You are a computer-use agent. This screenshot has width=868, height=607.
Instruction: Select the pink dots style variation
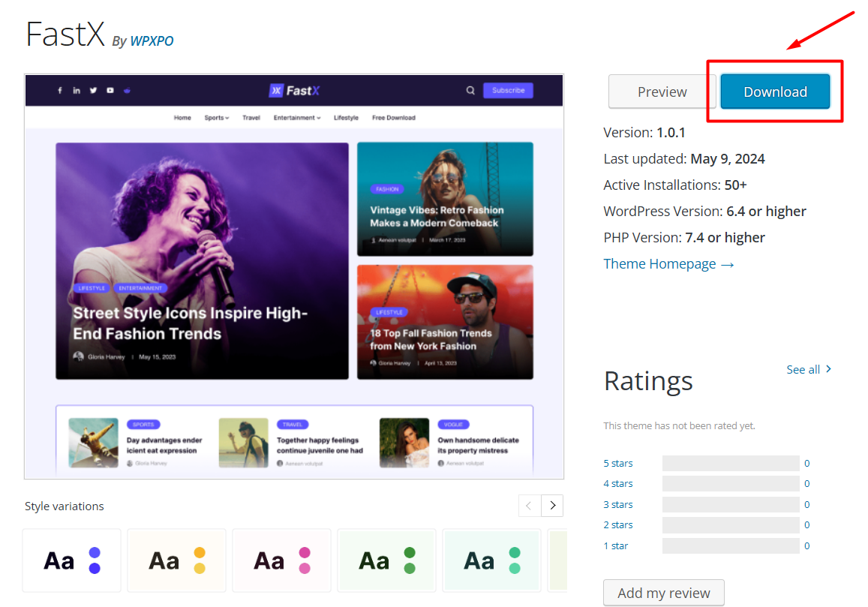[281, 560]
